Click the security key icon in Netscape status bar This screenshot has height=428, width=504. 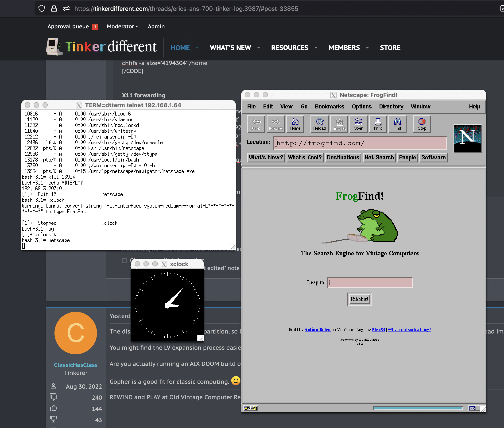tap(251, 408)
